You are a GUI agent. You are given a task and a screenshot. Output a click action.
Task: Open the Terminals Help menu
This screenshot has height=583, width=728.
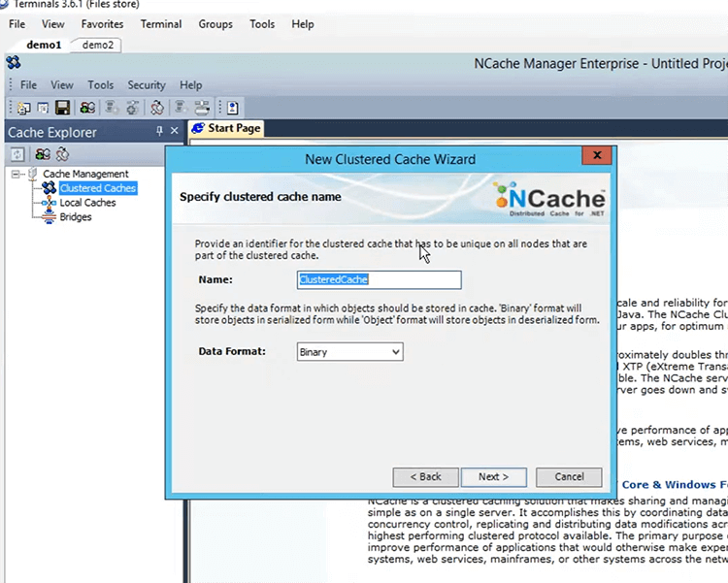pyautogui.click(x=303, y=24)
